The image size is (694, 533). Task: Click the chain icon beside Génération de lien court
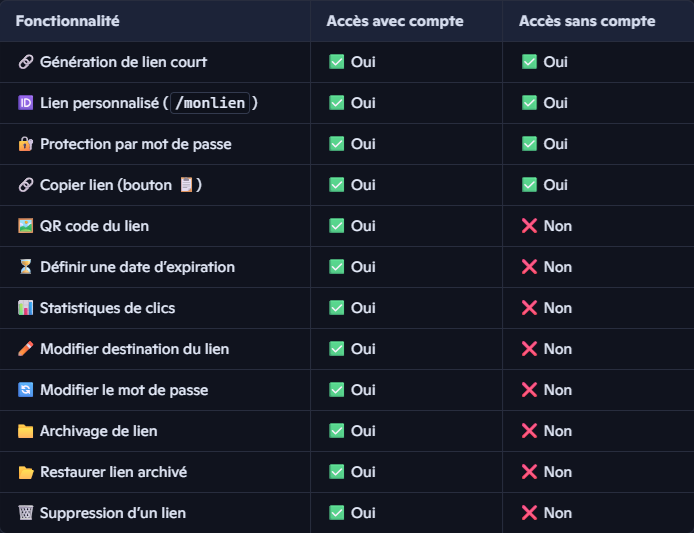click(26, 62)
